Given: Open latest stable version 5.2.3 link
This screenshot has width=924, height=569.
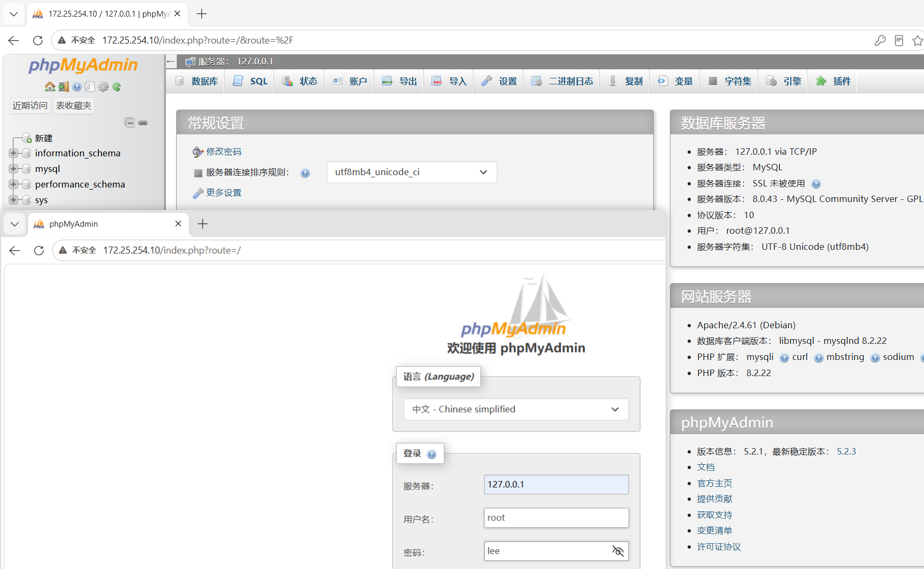Looking at the screenshot, I should 846,452.
